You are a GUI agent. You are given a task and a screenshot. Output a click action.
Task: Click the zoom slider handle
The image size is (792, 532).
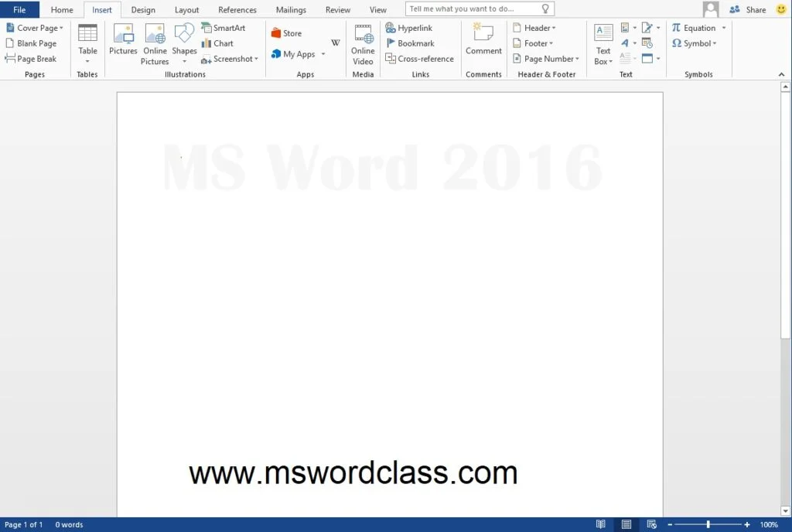(x=708, y=524)
